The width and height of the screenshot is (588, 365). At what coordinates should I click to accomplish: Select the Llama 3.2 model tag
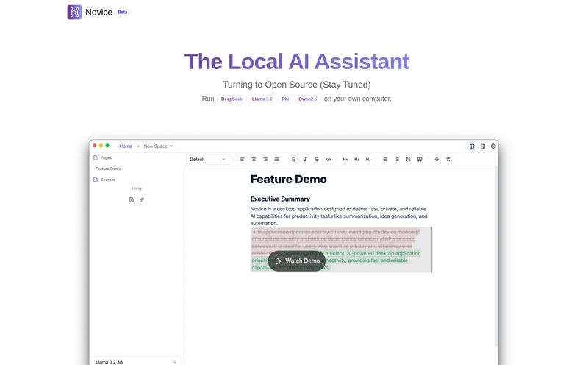tap(262, 99)
